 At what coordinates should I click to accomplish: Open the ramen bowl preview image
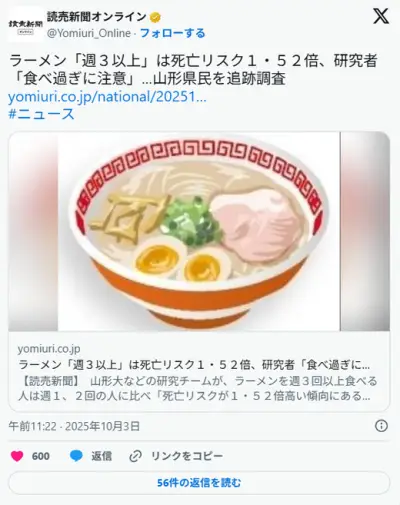pos(199,231)
